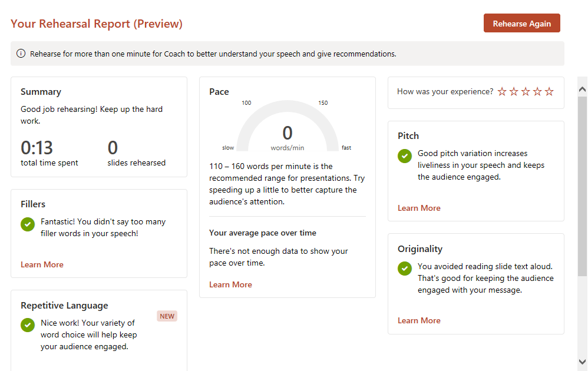The height and width of the screenshot is (371, 588).
Task: Rate experience three stars
Action: [526, 91]
